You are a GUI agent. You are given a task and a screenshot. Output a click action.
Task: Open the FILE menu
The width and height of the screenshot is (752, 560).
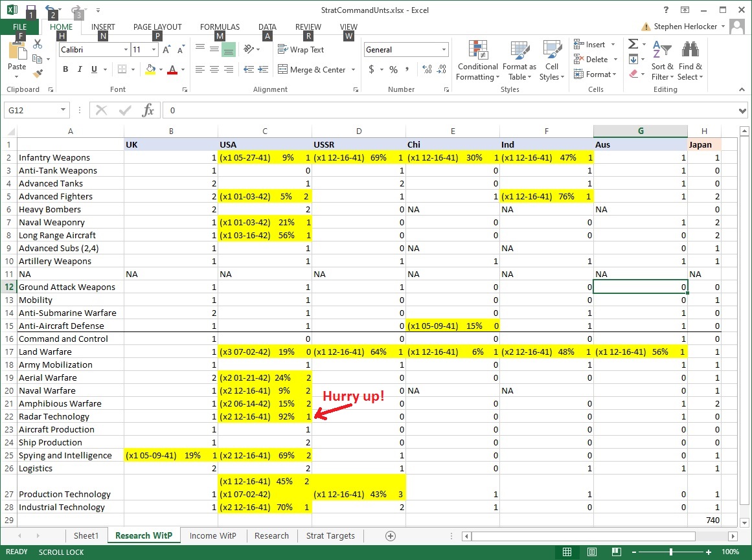(x=19, y=27)
